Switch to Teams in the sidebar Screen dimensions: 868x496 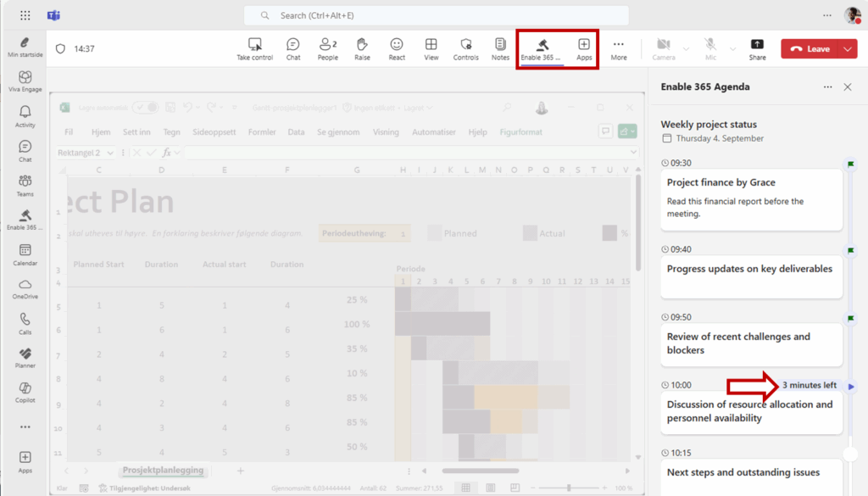pos(25,184)
